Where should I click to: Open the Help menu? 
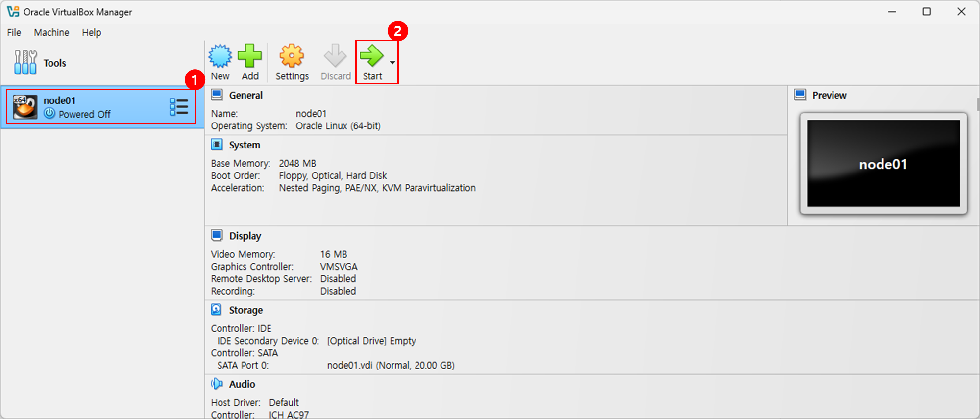click(x=92, y=32)
